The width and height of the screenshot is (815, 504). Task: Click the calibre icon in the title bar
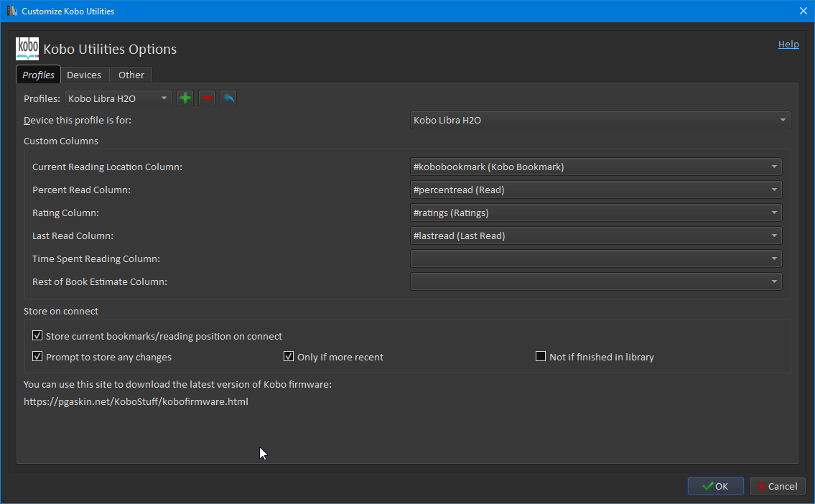[x=11, y=11]
